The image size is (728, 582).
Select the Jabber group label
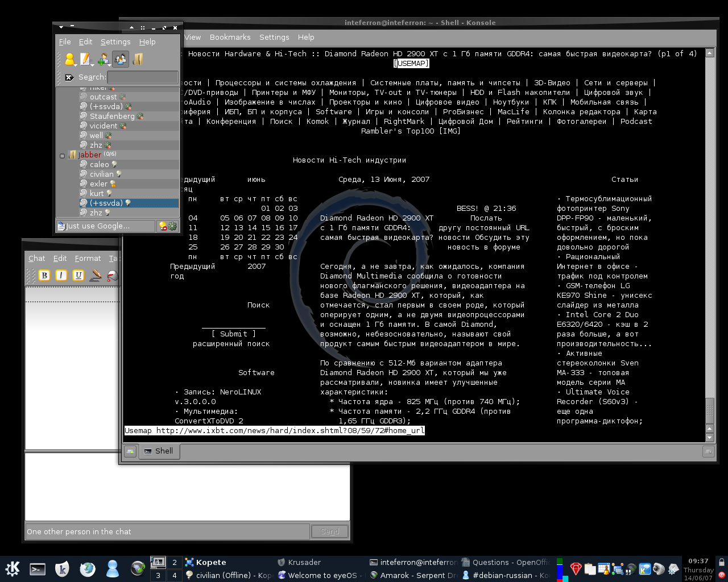pos(89,155)
